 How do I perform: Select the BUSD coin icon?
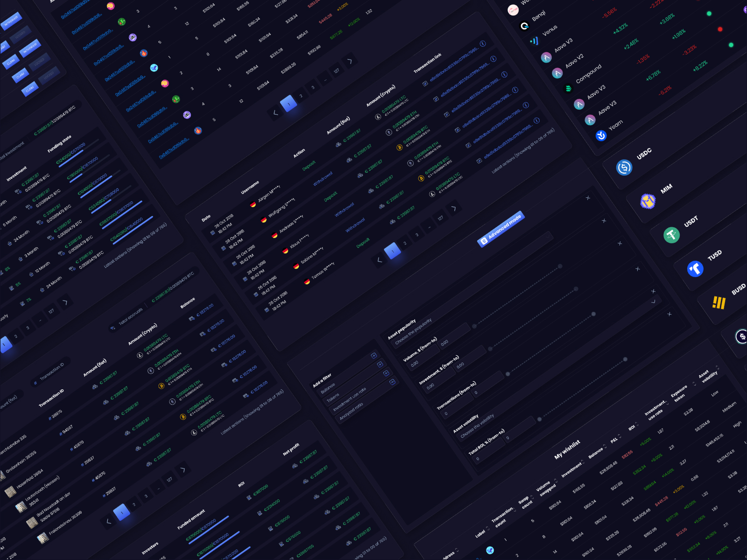click(719, 303)
